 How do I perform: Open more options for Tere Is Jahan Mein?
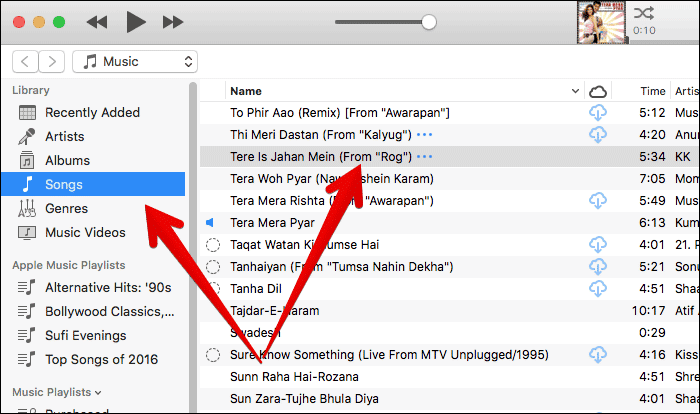pyautogui.click(x=424, y=157)
